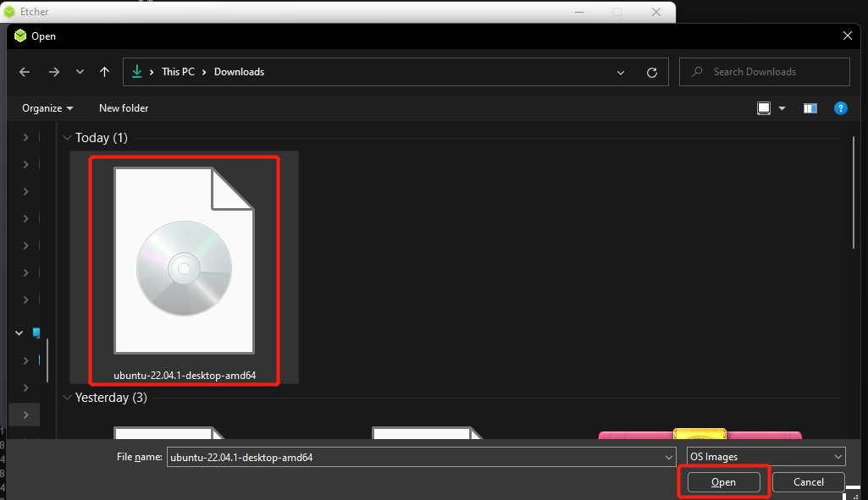Image resolution: width=868 pixels, height=500 pixels.
Task: Change view using the view layout icon
Action: tap(763, 108)
